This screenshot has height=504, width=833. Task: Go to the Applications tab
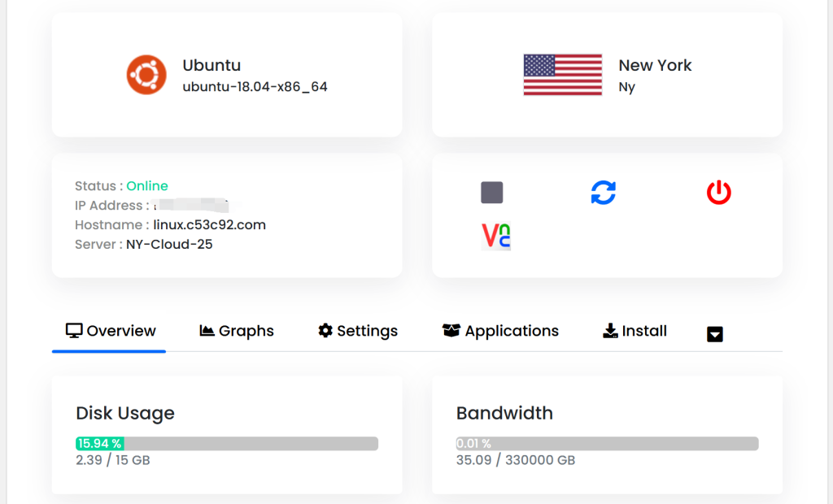point(500,331)
